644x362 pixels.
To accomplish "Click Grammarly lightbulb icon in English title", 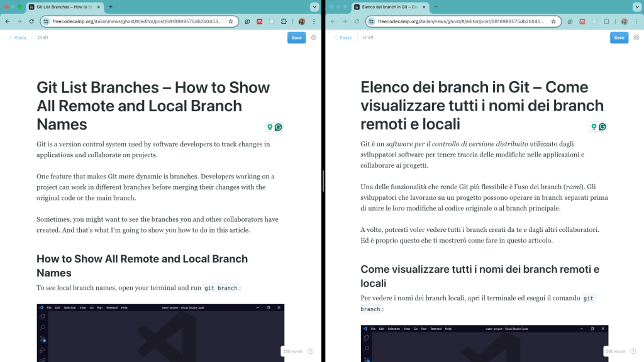I will tap(270, 127).
